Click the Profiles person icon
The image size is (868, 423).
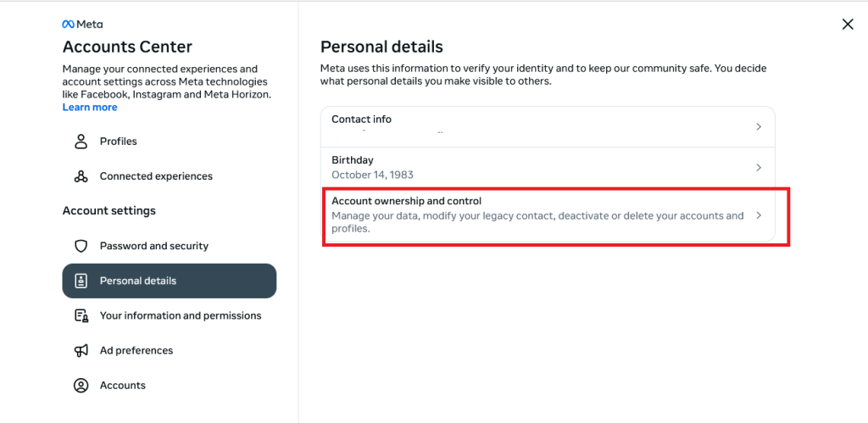point(81,142)
